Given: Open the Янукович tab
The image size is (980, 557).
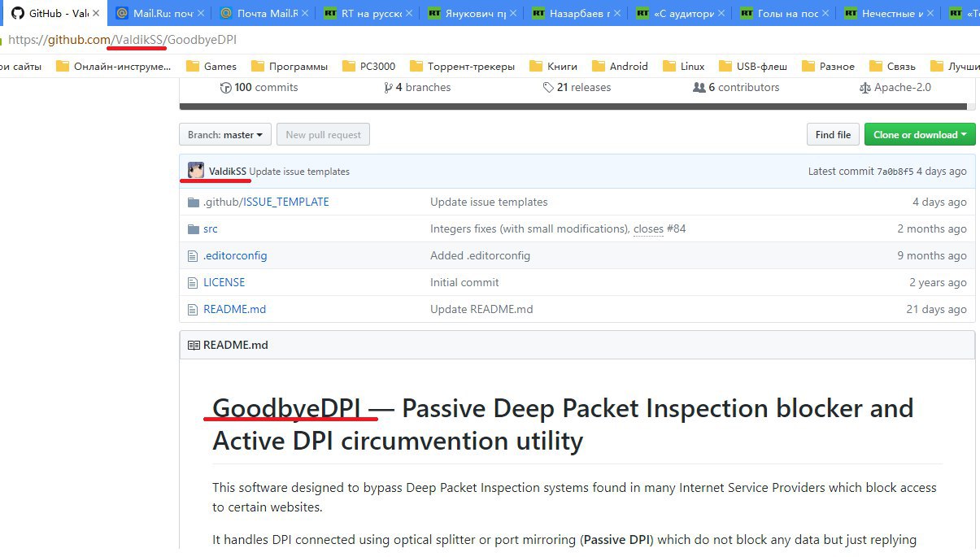Looking at the screenshot, I should 471,13.
